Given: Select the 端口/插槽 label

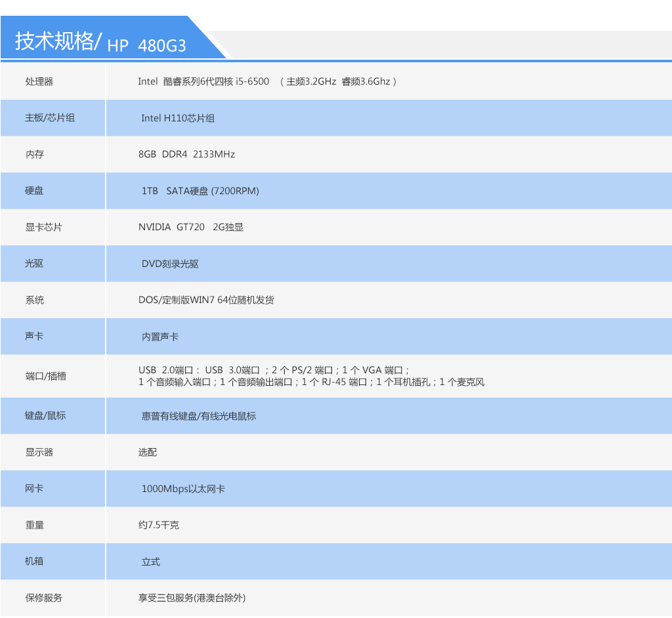Looking at the screenshot, I should (x=46, y=377).
